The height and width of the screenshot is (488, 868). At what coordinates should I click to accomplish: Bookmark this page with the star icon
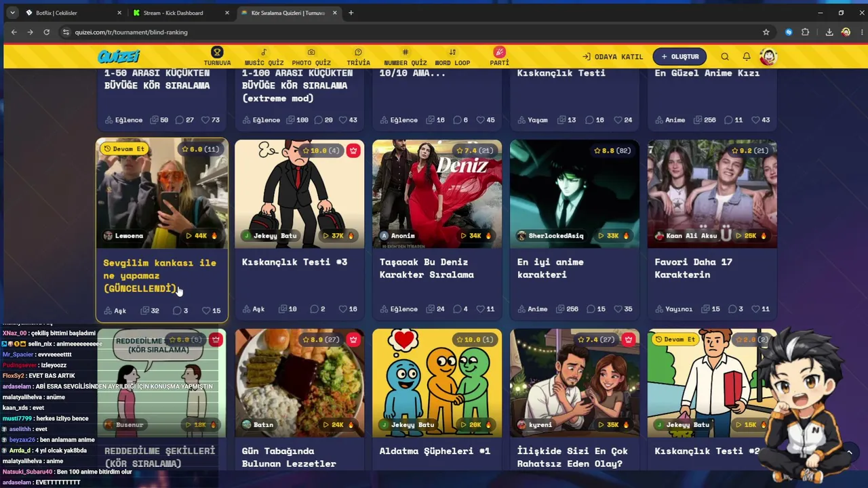tap(766, 32)
